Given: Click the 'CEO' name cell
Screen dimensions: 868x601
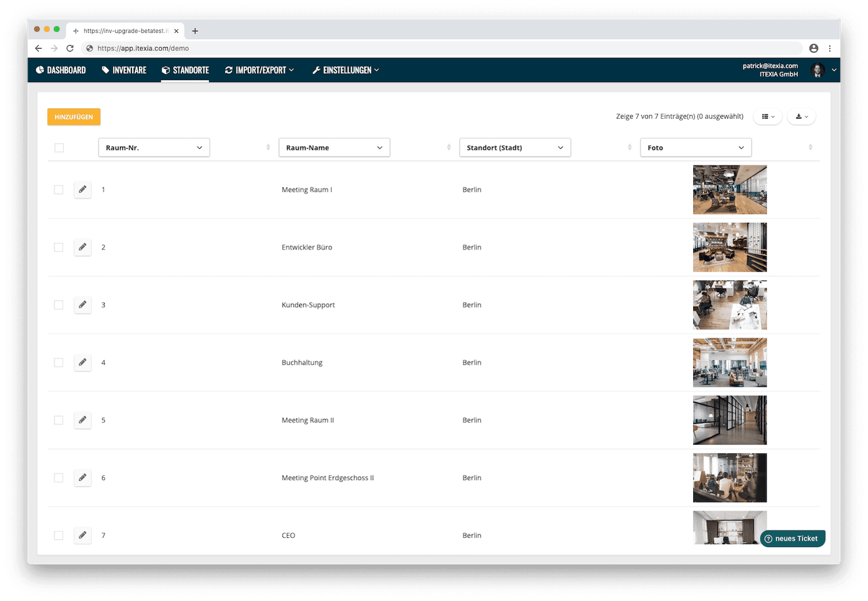Looking at the screenshot, I should coord(288,536).
